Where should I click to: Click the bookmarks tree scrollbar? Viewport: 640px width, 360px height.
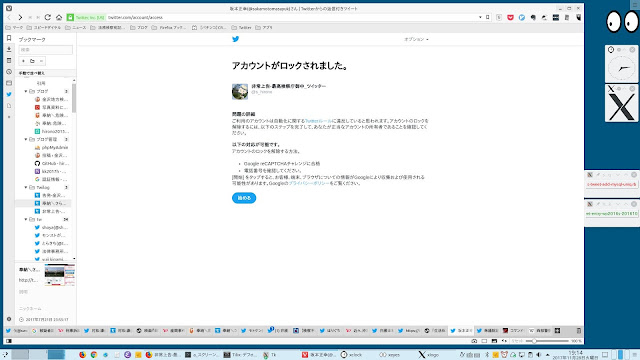74,98
